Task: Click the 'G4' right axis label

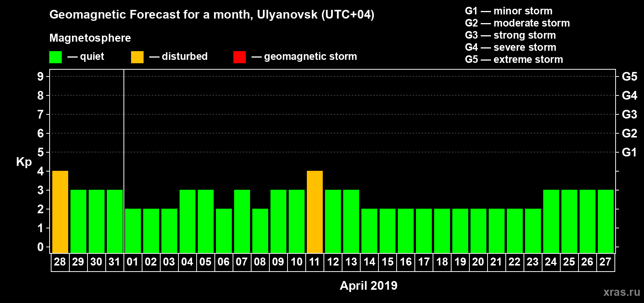Action: point(630,95)
